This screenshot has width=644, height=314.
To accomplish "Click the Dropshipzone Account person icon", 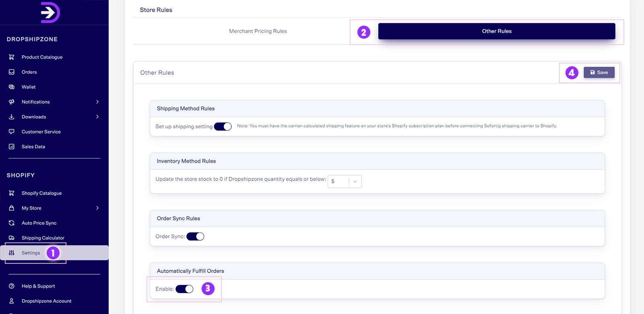I will tap(12, 301).
